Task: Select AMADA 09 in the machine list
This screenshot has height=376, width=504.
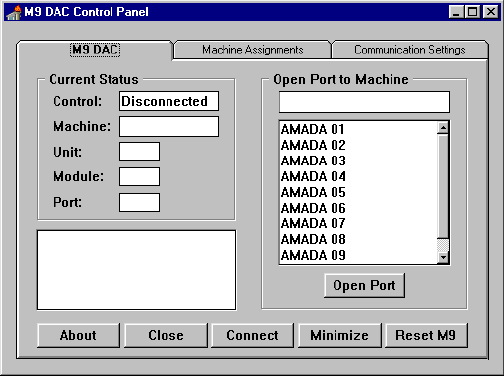Action: pyautogui.click(x=358, y=256)
